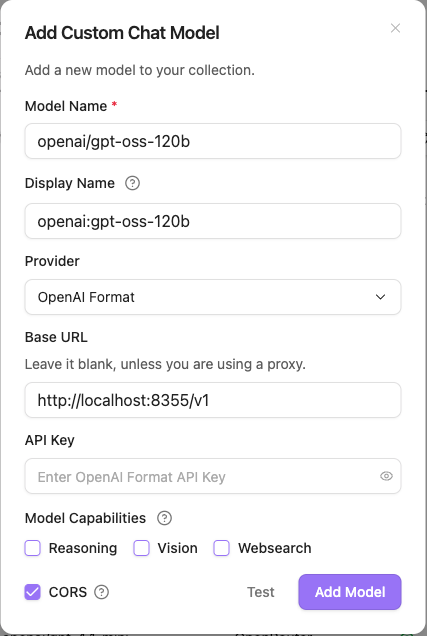Focus the Model Name input field

(x=213, y=141)
